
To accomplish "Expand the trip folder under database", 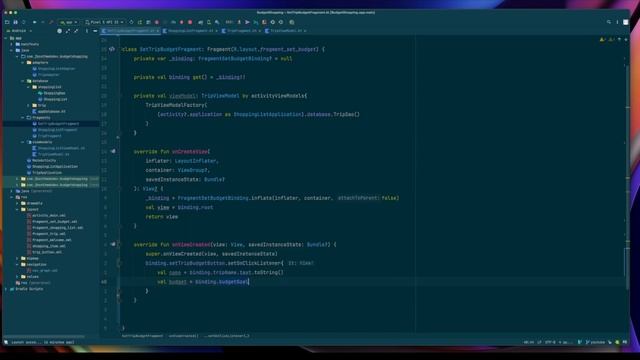I will pos(29,105).
